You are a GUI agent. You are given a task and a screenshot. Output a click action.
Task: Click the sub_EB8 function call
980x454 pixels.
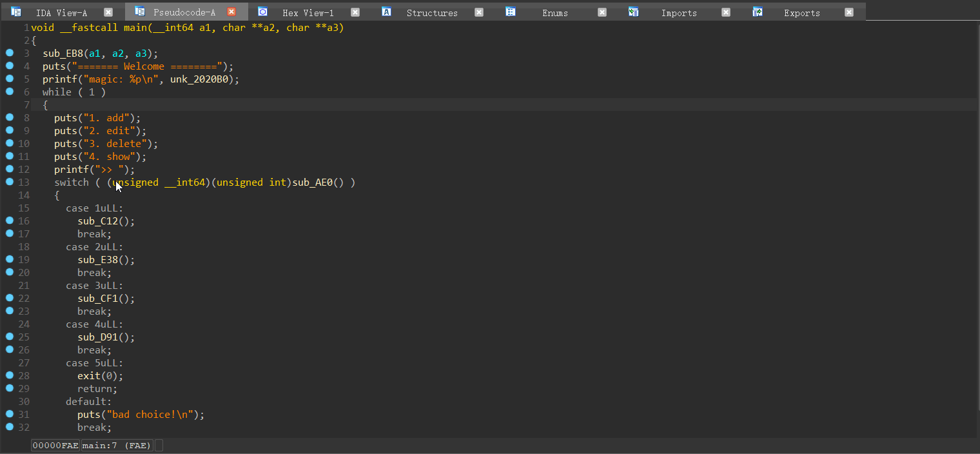[63, 54]
